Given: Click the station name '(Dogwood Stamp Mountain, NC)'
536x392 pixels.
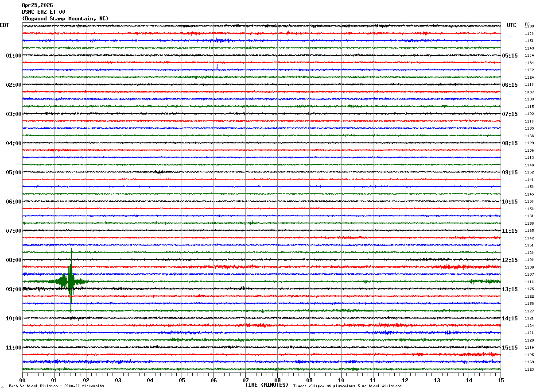Looking at the screenshot, I should click(x=65, y=19).
